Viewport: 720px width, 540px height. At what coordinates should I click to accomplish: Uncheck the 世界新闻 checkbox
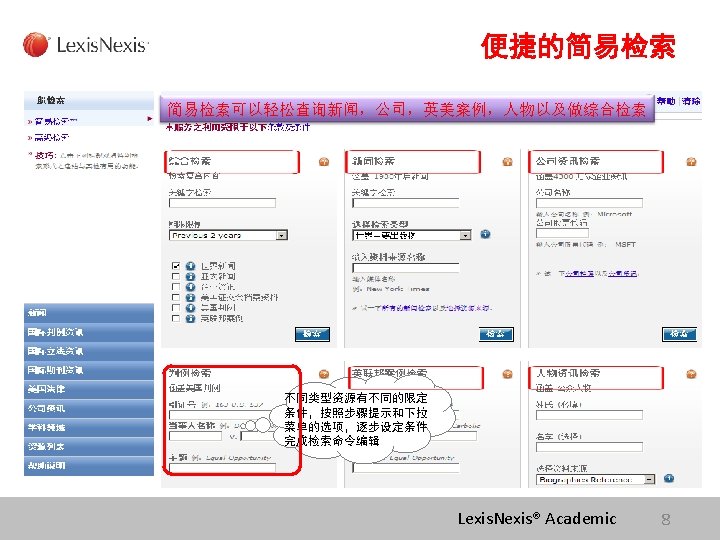[x=175, y=266]
